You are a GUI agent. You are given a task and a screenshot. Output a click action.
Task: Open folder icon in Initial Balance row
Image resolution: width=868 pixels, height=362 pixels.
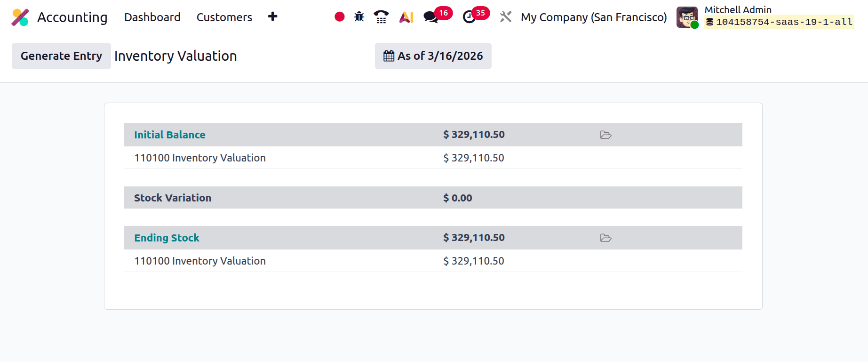(x=605, y=135)
